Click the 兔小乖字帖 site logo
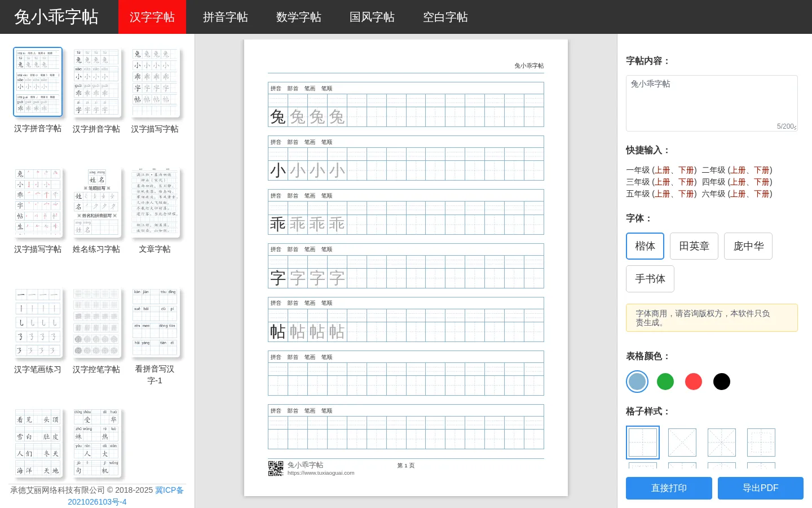812x508 pixels. (x=56, y=17)
